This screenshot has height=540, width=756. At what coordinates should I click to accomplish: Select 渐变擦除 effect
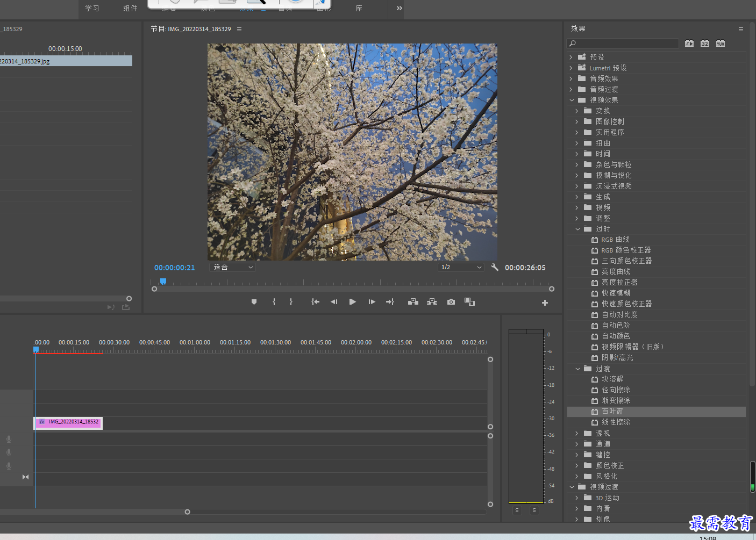(x=616, y=400)
